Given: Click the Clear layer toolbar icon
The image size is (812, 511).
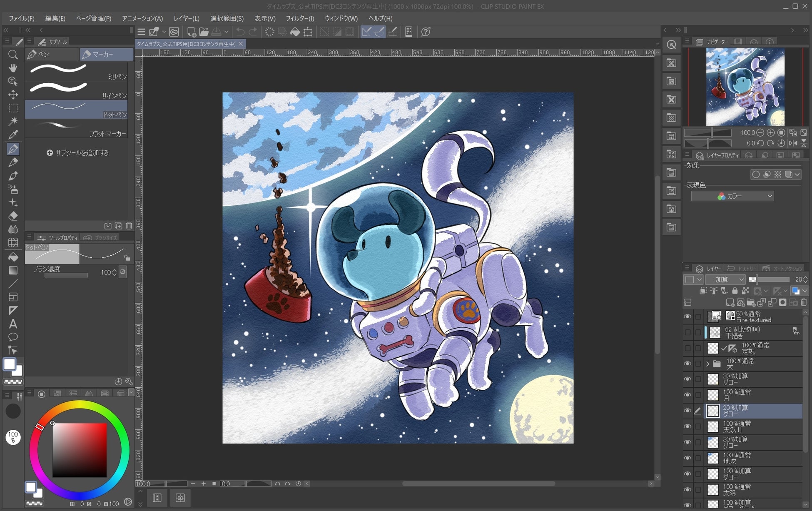Looking at the screenshot, I should tap(269, 32).
